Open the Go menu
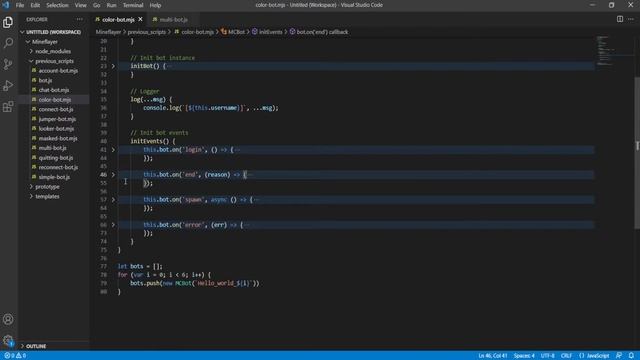The image size is (640, 360). [96, 5]
